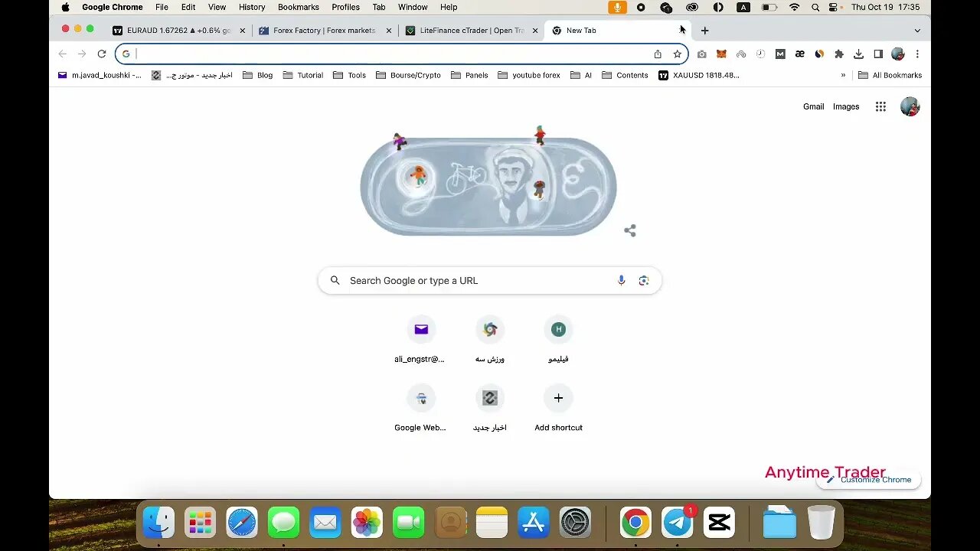Open the tab search dropdown arrow
Screen dimensions: 980x551
tap(917, 31)
